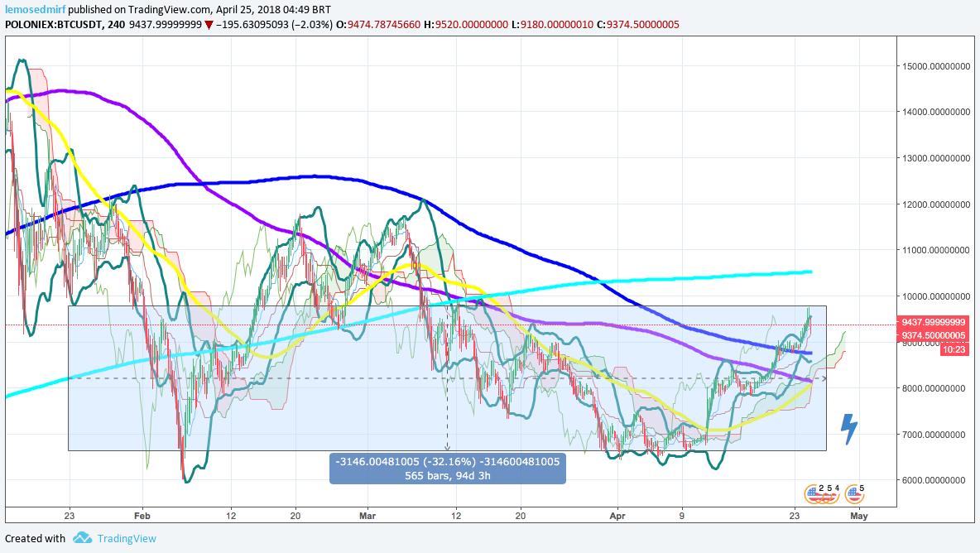Select the POLONIEX:BTCUSDT symbol label
Image resolution: width=980 pixels, height=553 pixels.
pyautogui.click(x=55, y=25)
